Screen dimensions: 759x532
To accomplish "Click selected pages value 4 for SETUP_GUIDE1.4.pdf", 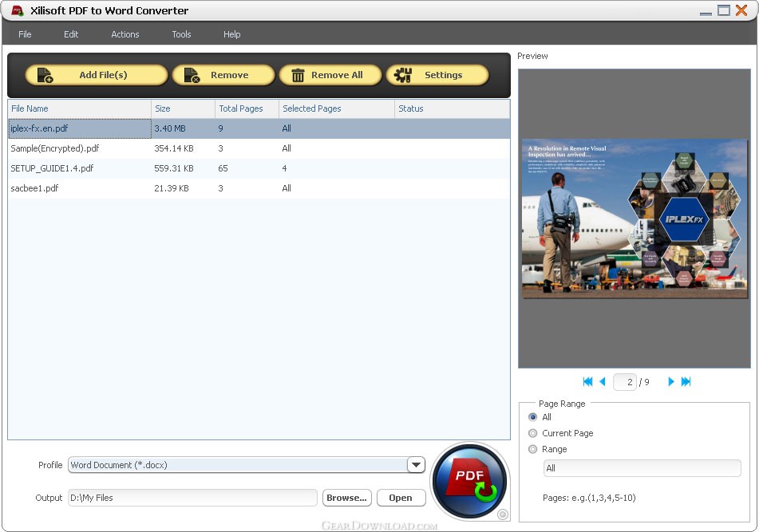I will (285, 168).
